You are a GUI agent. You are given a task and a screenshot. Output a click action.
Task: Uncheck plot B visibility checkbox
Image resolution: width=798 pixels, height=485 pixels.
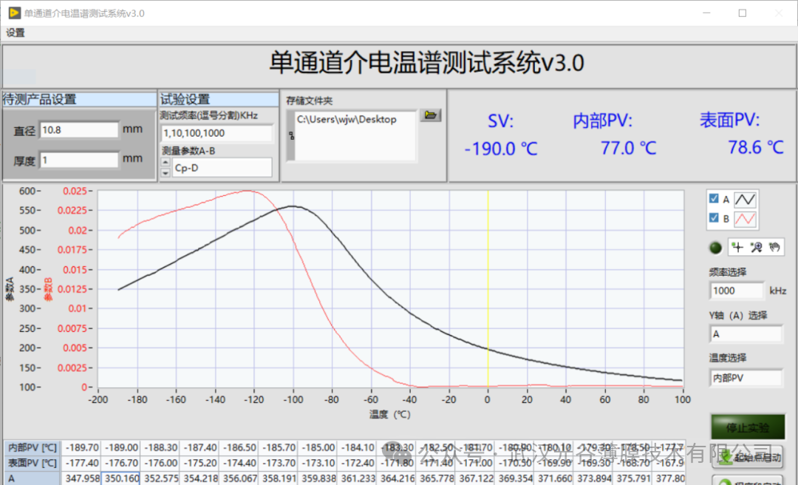point(713,217)
